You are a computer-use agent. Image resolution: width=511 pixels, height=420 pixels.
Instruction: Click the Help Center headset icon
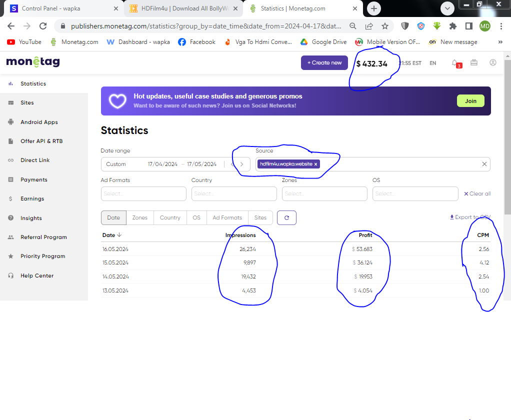coord(11,275)
